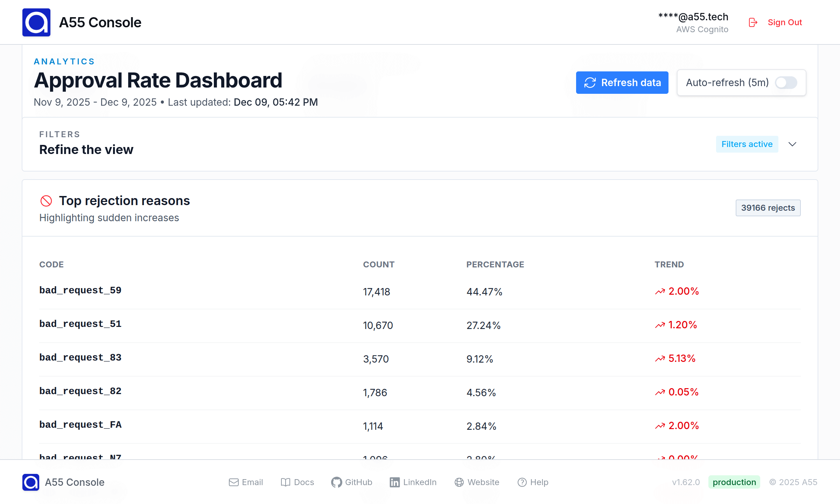The image size is (840, 504).
Task: Click the 39166 rejects badge
Action: point(768,208)
